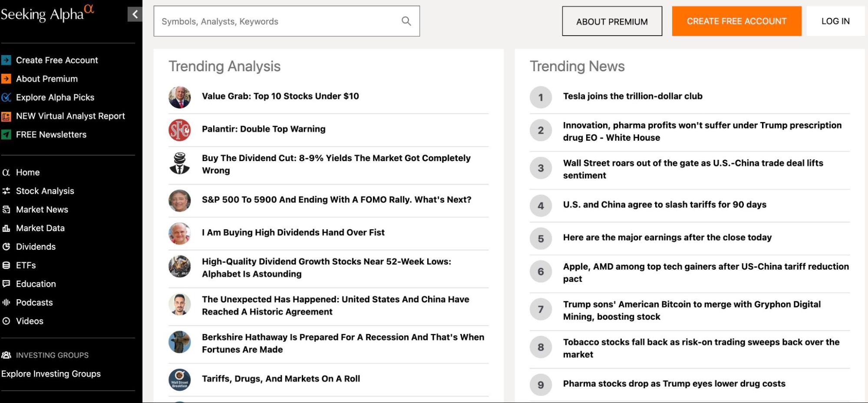Viewport: 868px width, 403px height.
Task: Click the FREE Newsletters green icon
Action: pyautogui.click(x=6, y=135)
